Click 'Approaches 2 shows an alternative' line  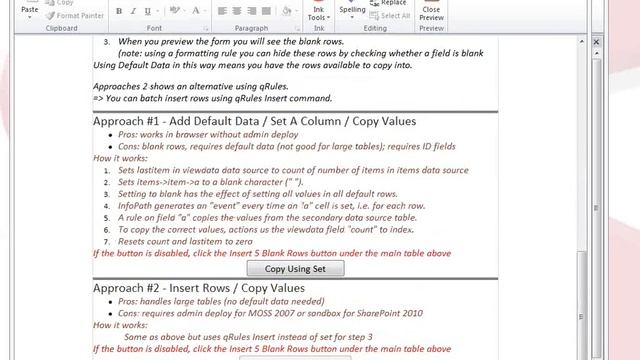click(x=191, y=87)
